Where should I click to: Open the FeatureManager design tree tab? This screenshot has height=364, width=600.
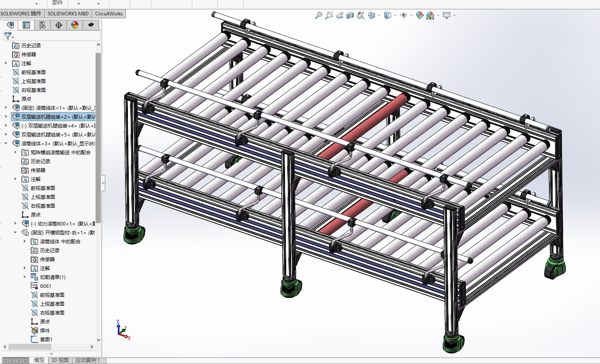pos(10,25)
